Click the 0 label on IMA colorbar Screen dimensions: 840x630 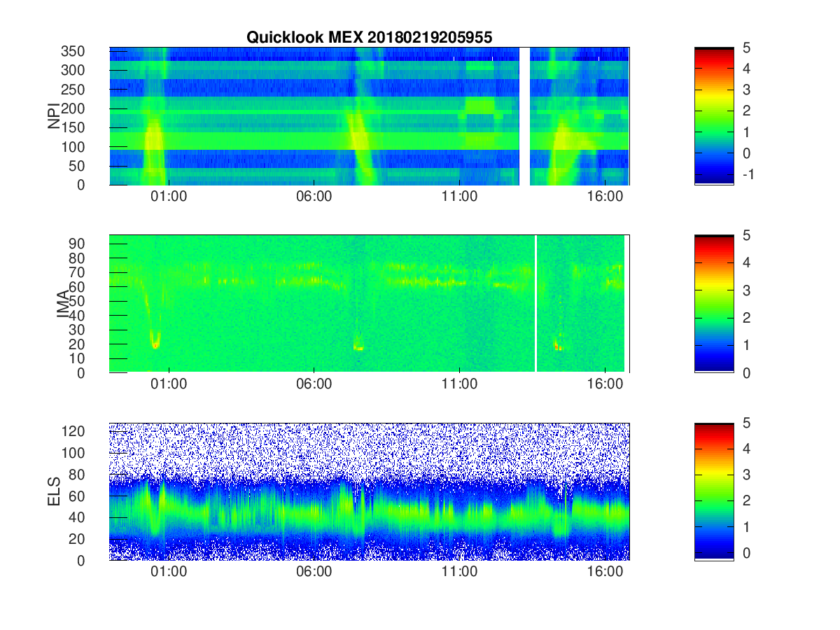coord(746,373)
